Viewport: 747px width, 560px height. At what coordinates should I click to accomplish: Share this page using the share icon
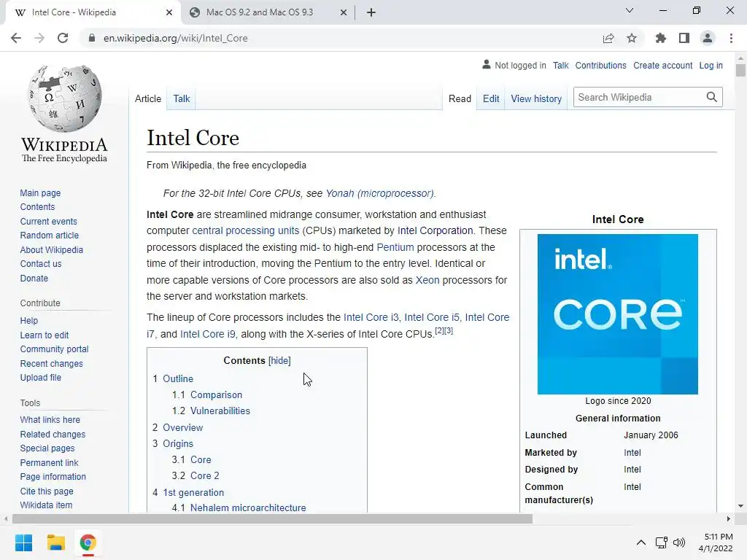click(x=608, y=38)
